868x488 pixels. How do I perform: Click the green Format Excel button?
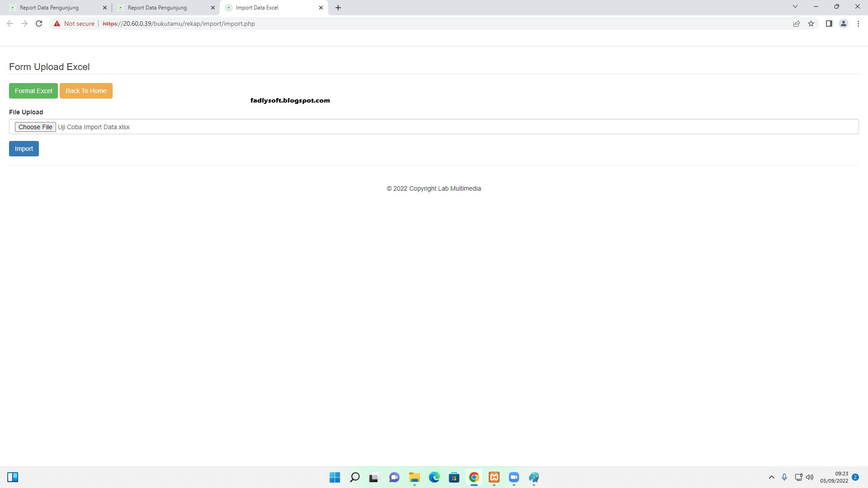(33, 91)
